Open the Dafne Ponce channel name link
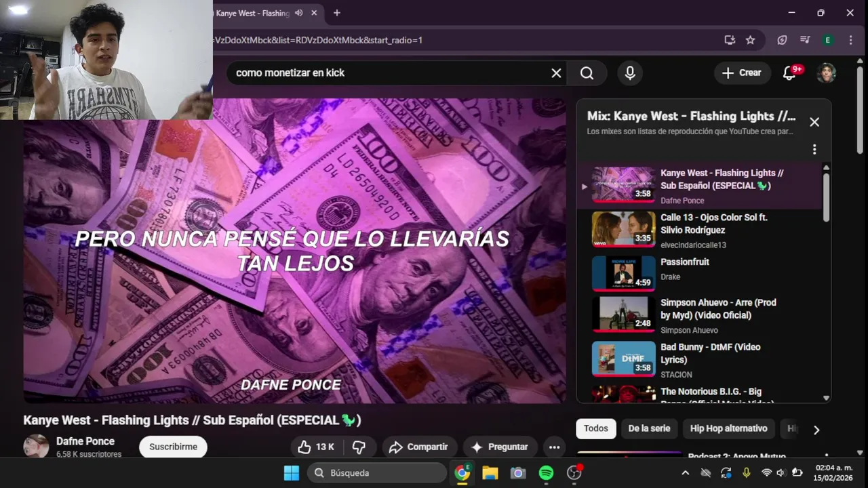The height and width of the screenshot is (488, 868). tap(85, 441)
